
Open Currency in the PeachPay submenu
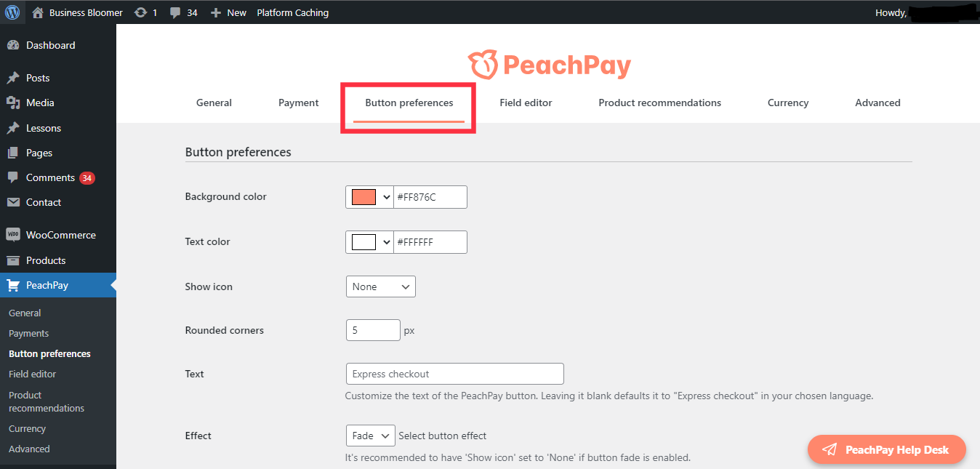click(27, 428)
